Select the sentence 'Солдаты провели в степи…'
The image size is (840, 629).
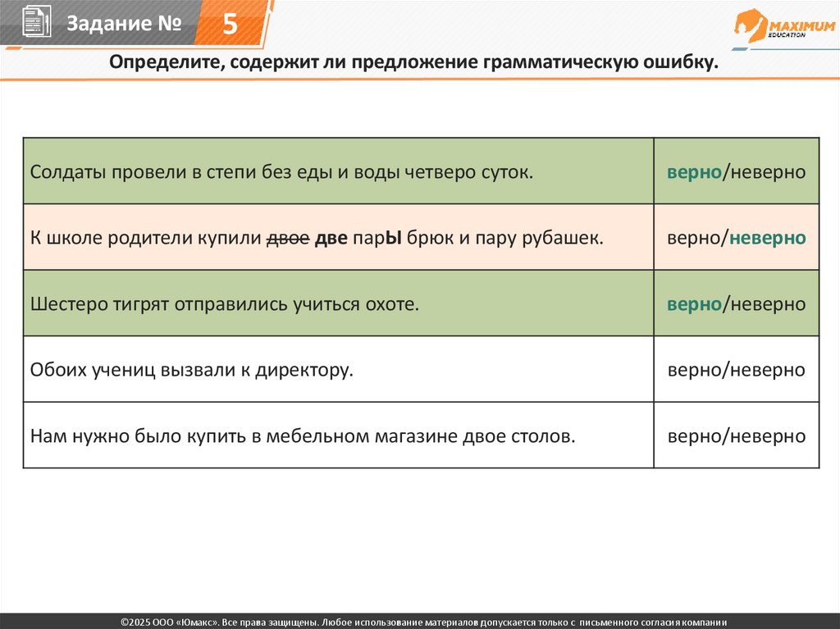(x=282, y=172)
